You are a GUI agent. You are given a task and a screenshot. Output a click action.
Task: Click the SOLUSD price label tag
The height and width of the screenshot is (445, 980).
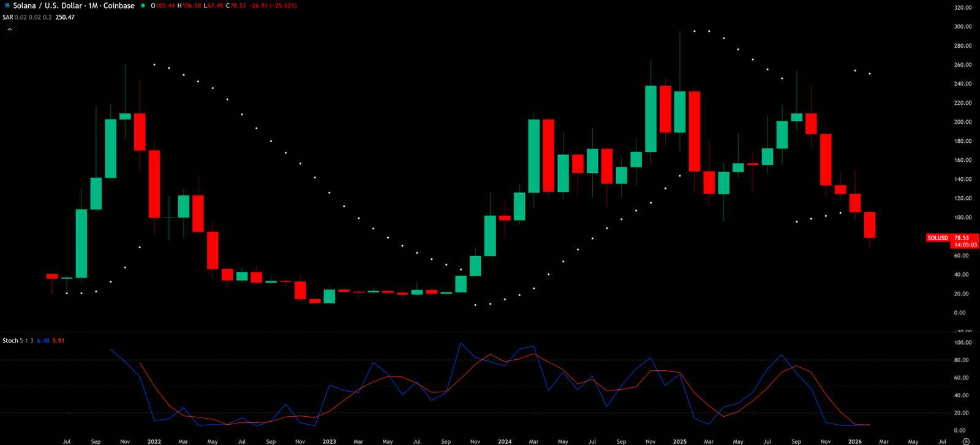(x=937, y=238)
